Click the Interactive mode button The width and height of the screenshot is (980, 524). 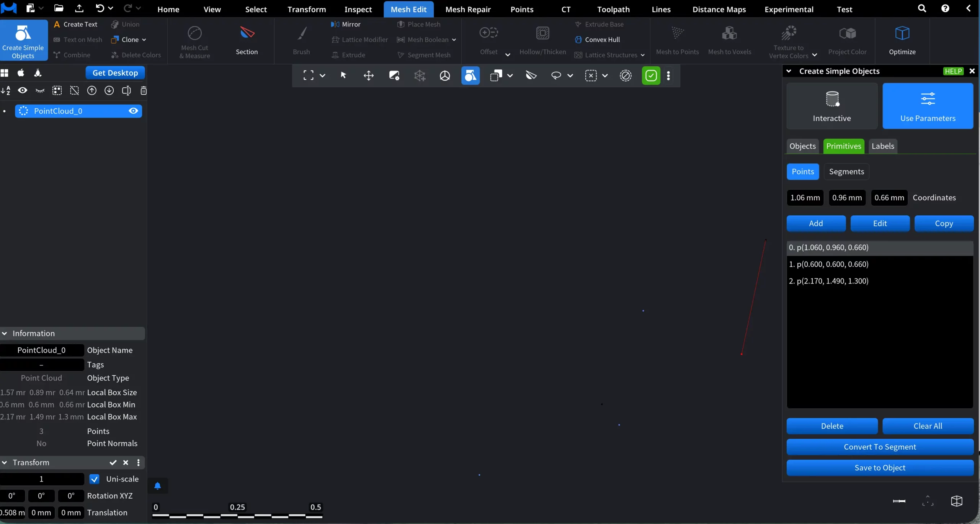(831, 106)
